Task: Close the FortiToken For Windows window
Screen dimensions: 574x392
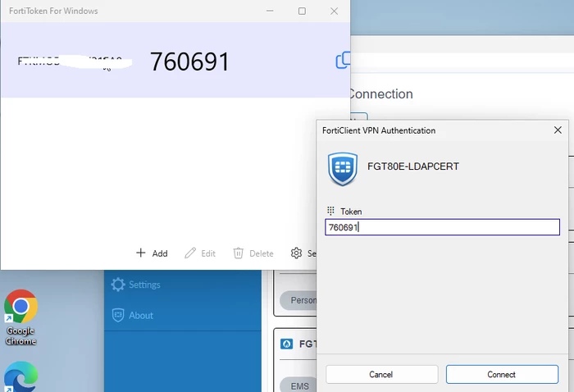Action: click(334, 11)
